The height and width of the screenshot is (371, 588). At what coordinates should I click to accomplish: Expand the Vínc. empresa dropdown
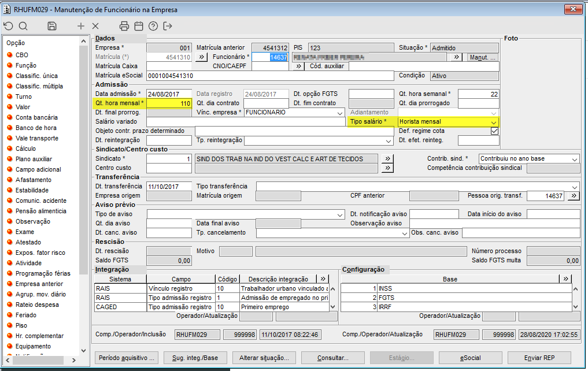(340, 113)
